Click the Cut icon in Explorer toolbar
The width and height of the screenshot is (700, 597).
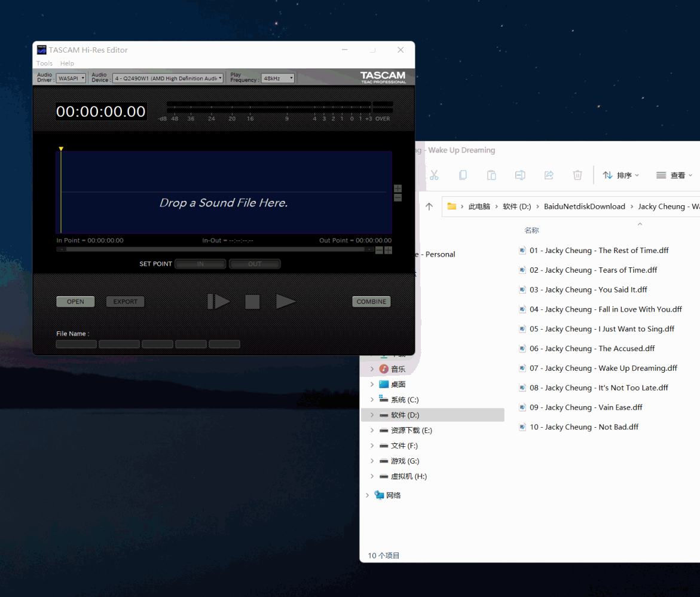[x=434, y=175]
